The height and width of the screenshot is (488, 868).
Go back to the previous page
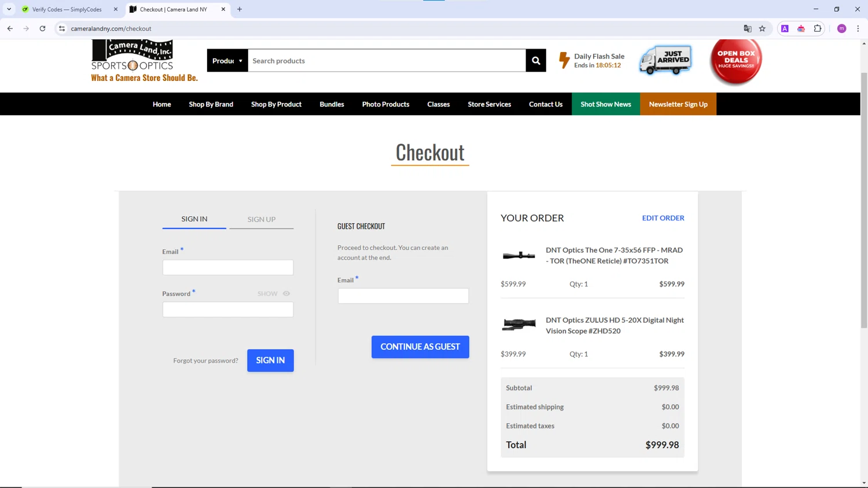pyautogui.click(x=10, y=28)
